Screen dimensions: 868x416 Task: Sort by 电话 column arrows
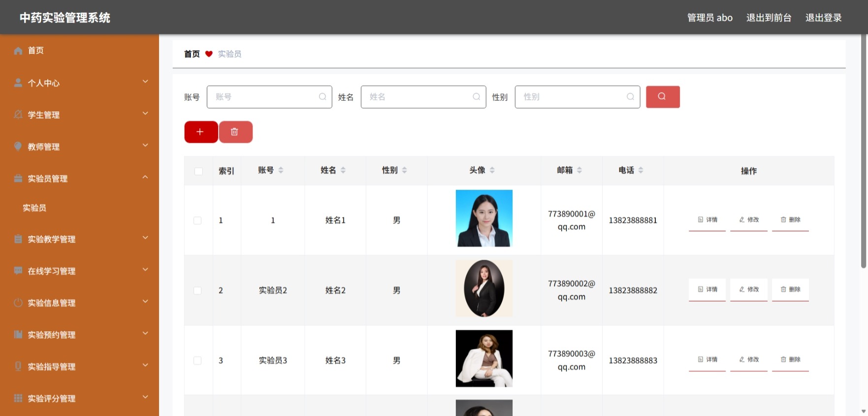[x=641, y=170]
